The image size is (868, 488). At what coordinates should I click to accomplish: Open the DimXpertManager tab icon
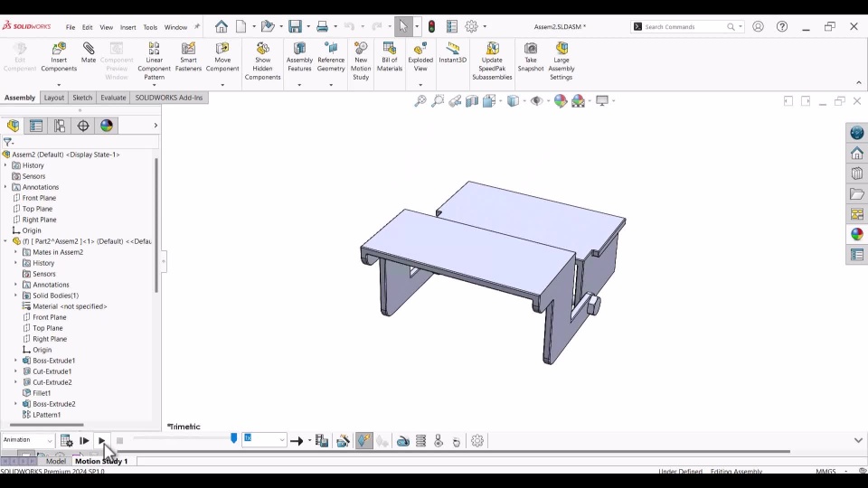(x=83, y=126)
